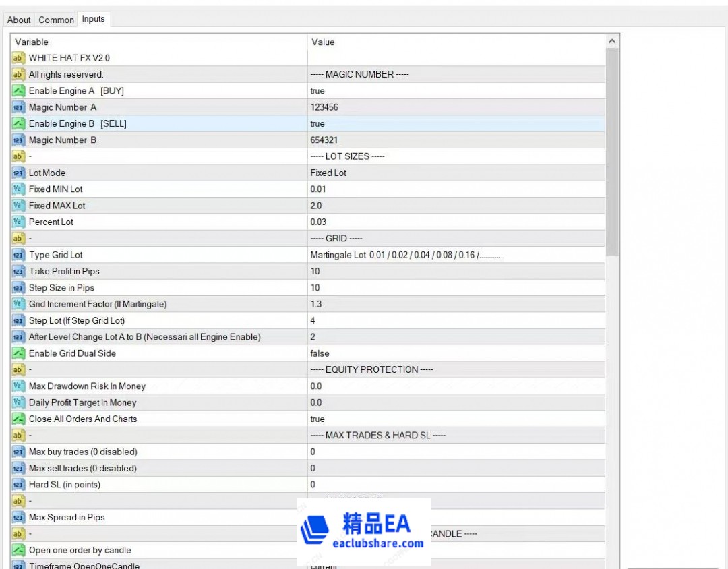Open the Type Grid Lot Martingale dropdown
728x569 pixels.
coord(407,255)
